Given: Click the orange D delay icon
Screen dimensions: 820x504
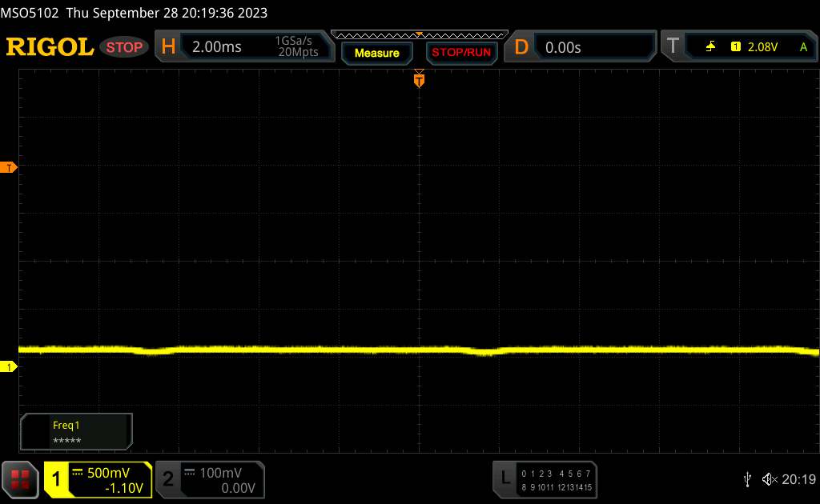Looking at the screenshot, I should coord(521,47).
